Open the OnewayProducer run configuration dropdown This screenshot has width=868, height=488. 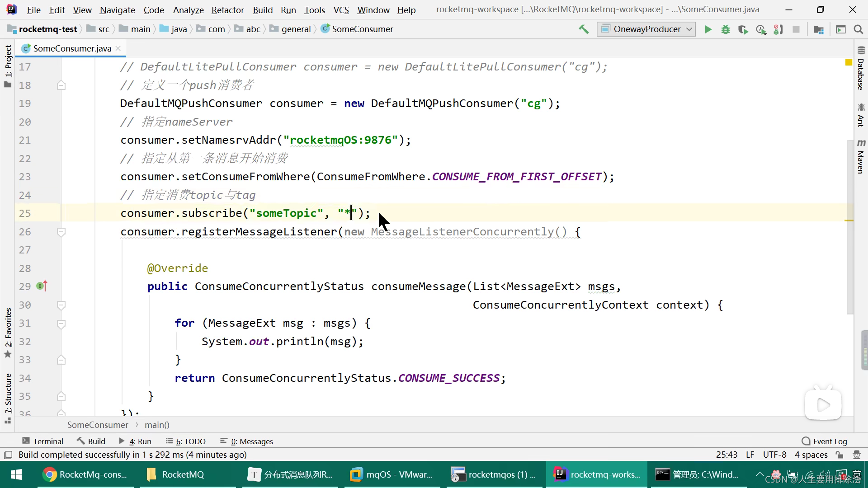(x=646, y=29)
